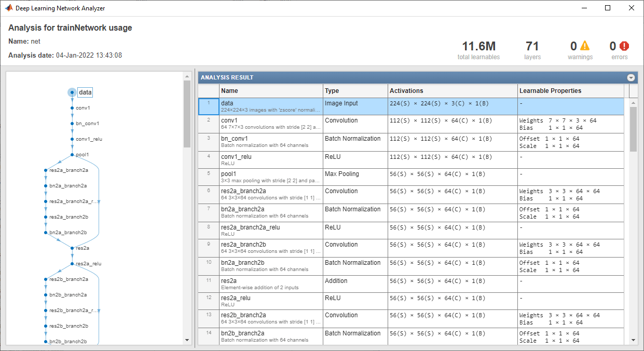Click the Max Pooling type cell

pos(355,177)
